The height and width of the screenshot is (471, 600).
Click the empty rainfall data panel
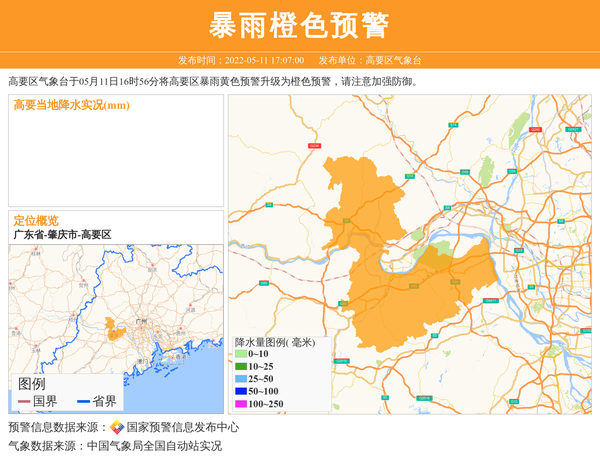pos(116,151)
